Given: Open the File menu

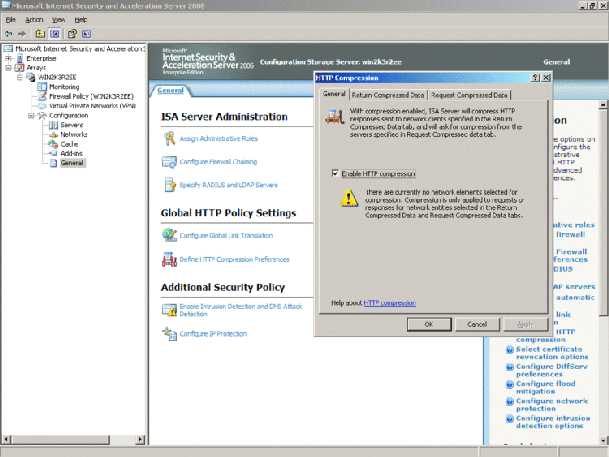Looking at the screenshot, I should (x=11, y=20).
